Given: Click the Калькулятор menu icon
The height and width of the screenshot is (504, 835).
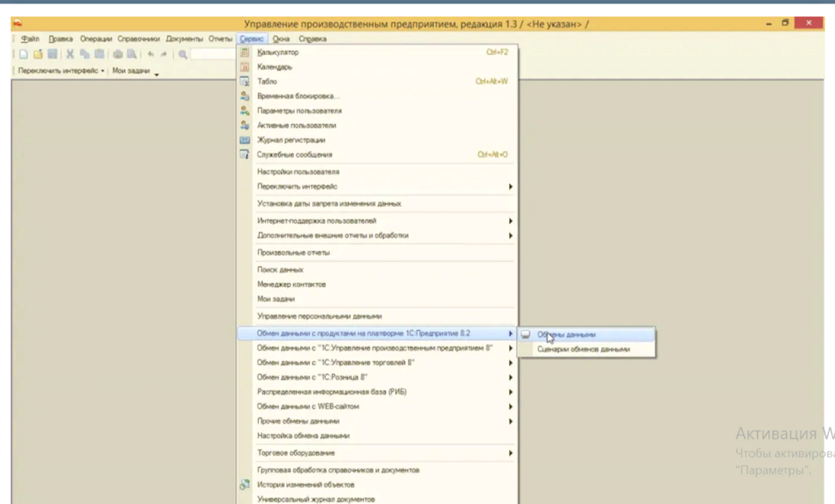Looking at the screenshot, I should click(244, 52).
